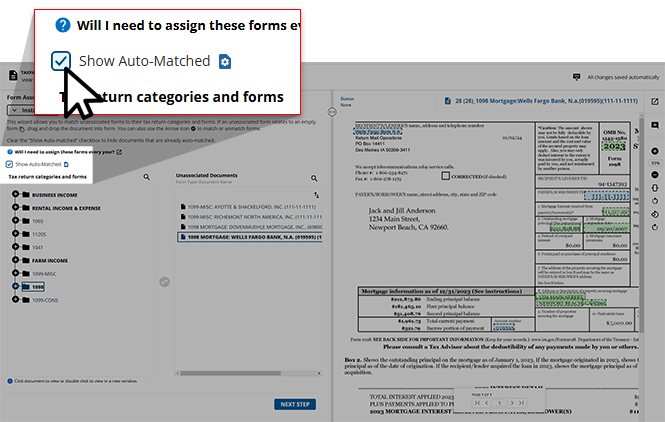
Task: Open 1099-MISC Richemont North America document
Action: point(251,217)
